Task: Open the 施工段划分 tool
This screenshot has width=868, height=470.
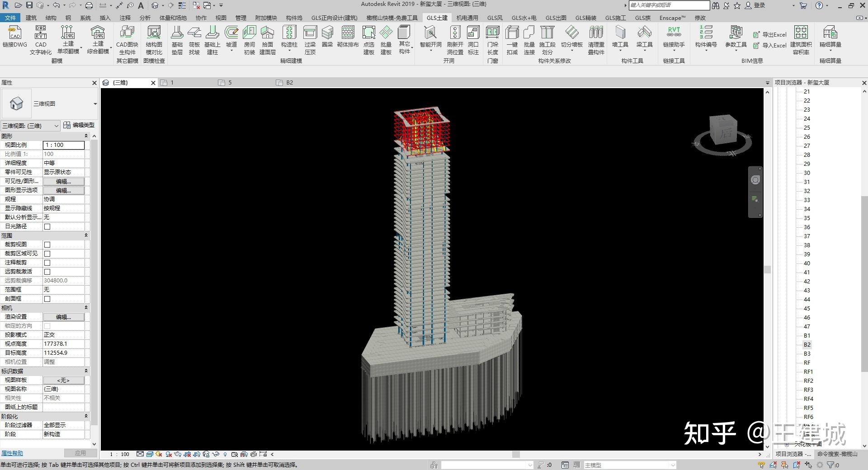Action: (547, 40)
